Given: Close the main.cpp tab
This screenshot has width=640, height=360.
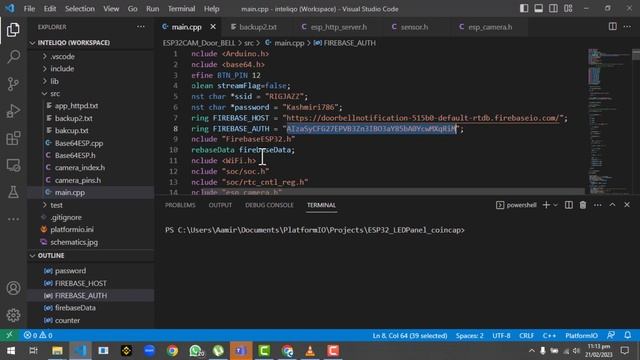Looking at the screenshot, I should 213,27.
